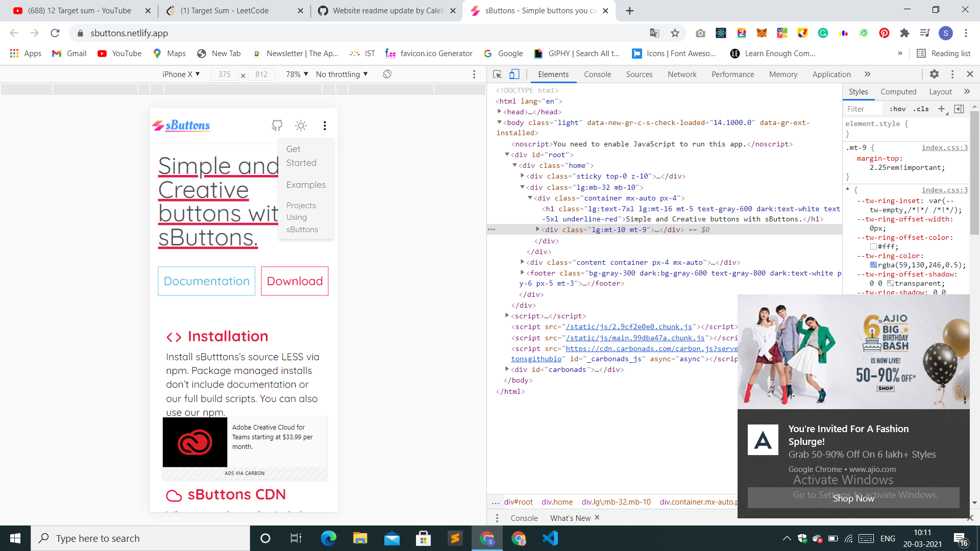
Task: Open device toolbar more options
Action: [x=474, y=74]
